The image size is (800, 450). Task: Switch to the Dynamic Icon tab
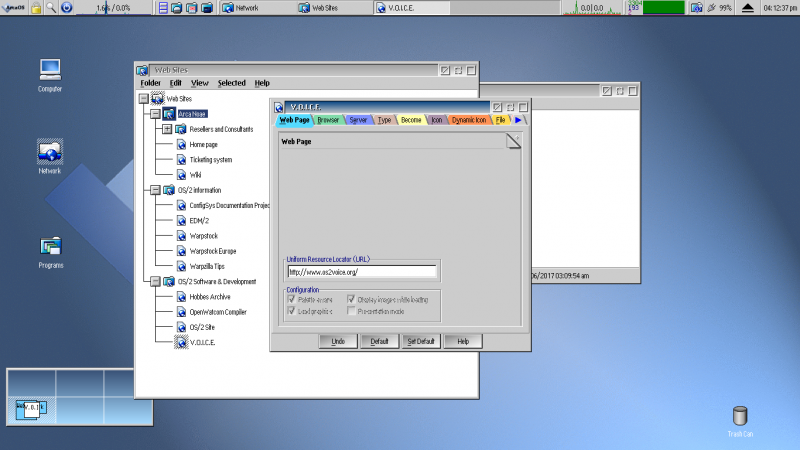[x=469, y=120]
